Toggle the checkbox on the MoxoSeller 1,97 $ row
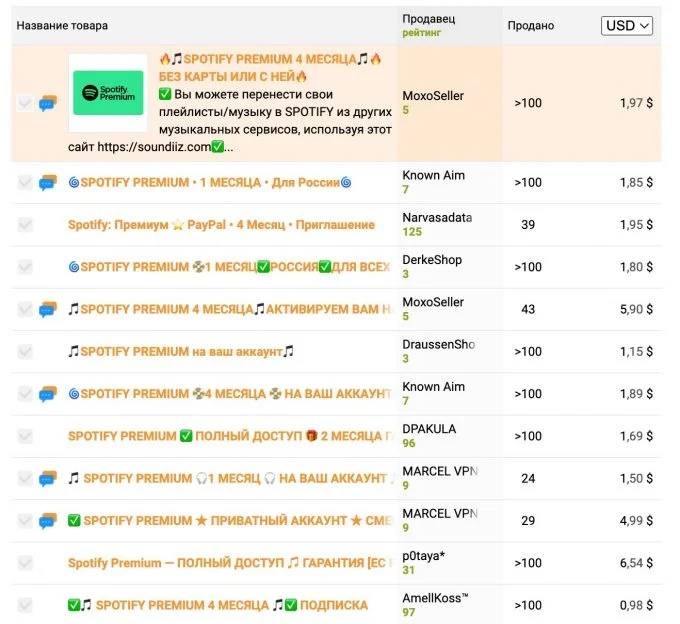Screen dimensions: 680x624 pos(25,103)
